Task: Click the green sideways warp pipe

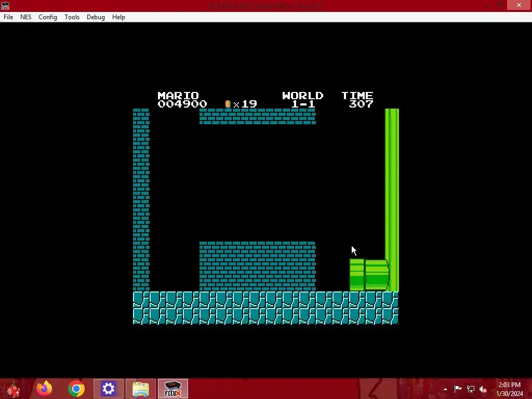Action: point(369,275)
